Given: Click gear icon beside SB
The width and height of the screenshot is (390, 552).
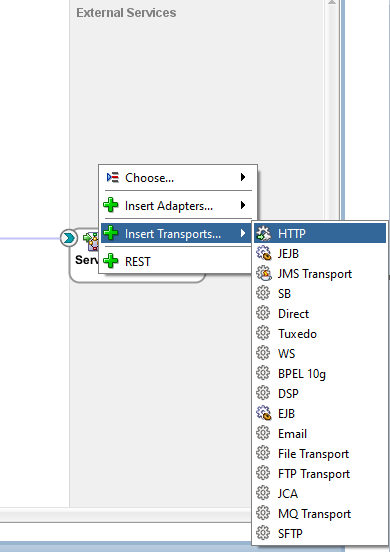Looking at the screenshot, I should (x=263, y=293).
